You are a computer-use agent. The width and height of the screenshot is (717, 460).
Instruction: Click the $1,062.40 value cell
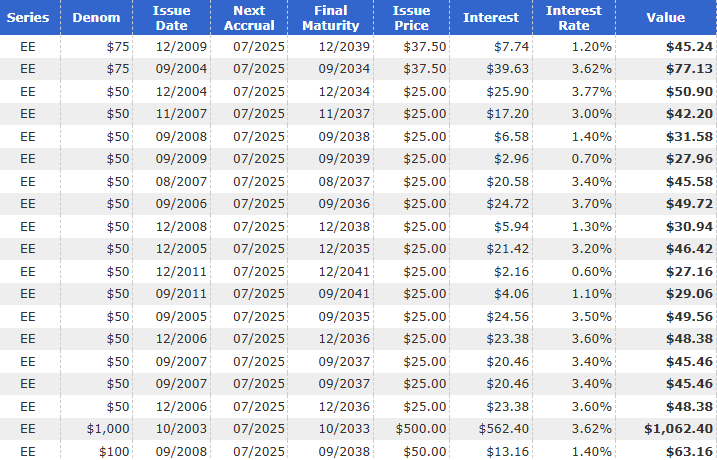(x=679, y=429)
